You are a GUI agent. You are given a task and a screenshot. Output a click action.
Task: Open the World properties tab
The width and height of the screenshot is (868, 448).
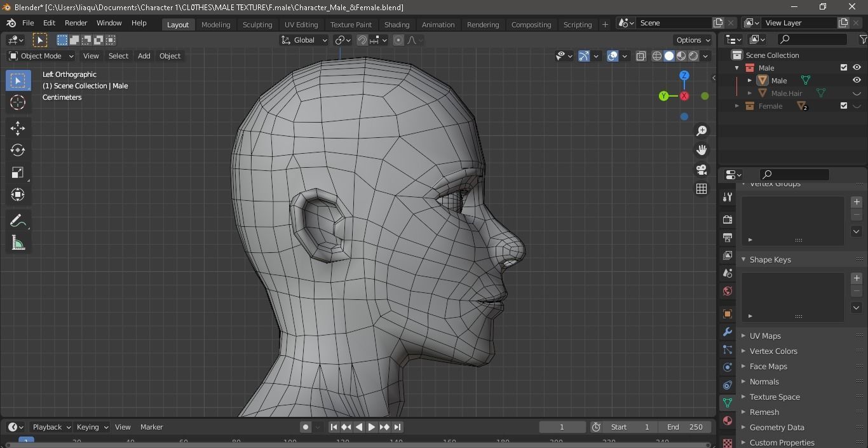[x=728, y=291]
